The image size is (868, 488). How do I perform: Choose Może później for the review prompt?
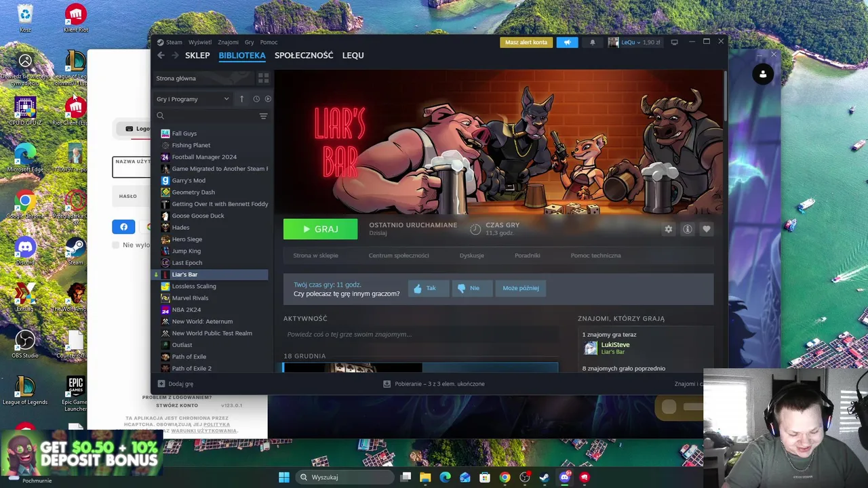pos(521,288)
